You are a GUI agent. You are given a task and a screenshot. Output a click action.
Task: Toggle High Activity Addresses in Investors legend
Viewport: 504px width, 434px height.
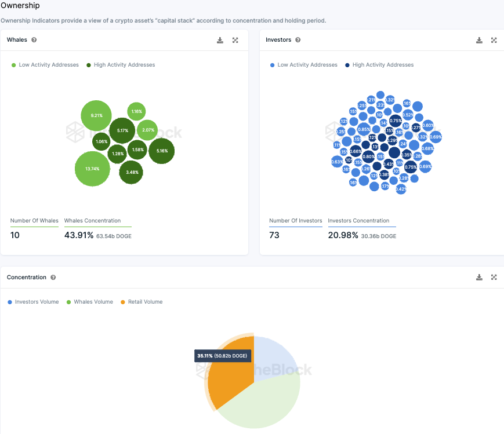[x=379, y=65]
